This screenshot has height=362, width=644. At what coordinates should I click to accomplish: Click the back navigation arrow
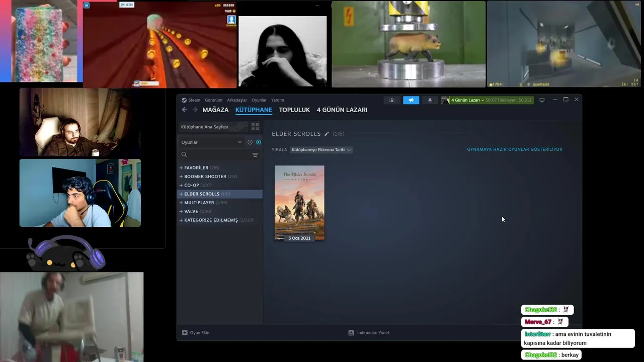185,110
